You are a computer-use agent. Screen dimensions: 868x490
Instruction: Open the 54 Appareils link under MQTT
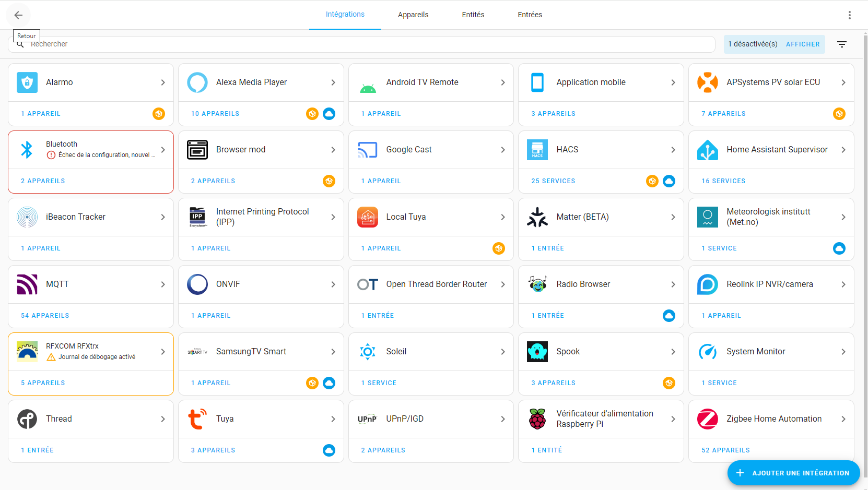[45, 316]
